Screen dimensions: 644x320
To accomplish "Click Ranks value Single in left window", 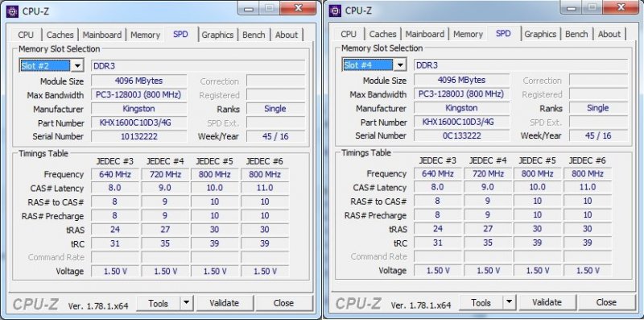I will (275, 109).
